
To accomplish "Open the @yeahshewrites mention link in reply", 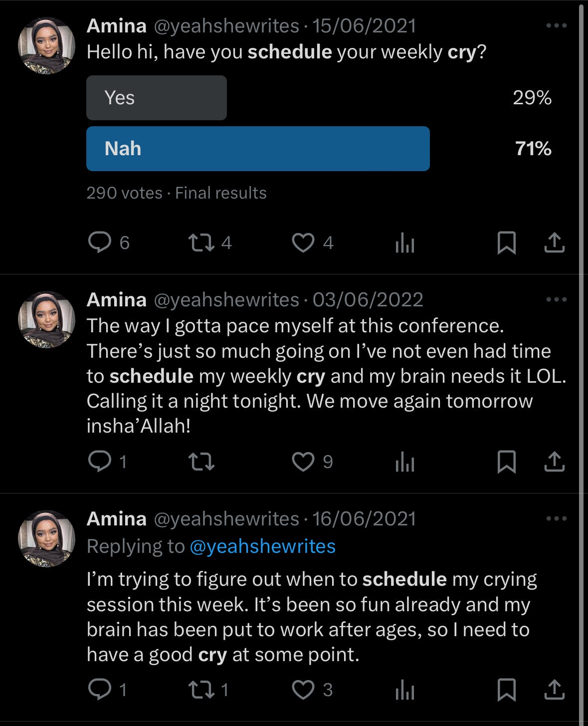I will click(x=263, y=547).
